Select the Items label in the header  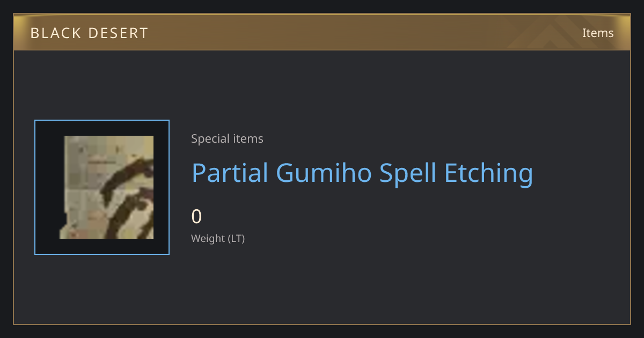click(598, 33)
